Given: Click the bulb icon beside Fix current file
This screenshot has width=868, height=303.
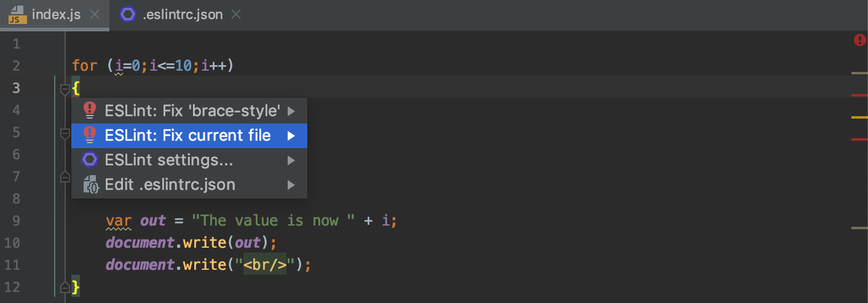Looking at the screenshot, I should [90, 135].
